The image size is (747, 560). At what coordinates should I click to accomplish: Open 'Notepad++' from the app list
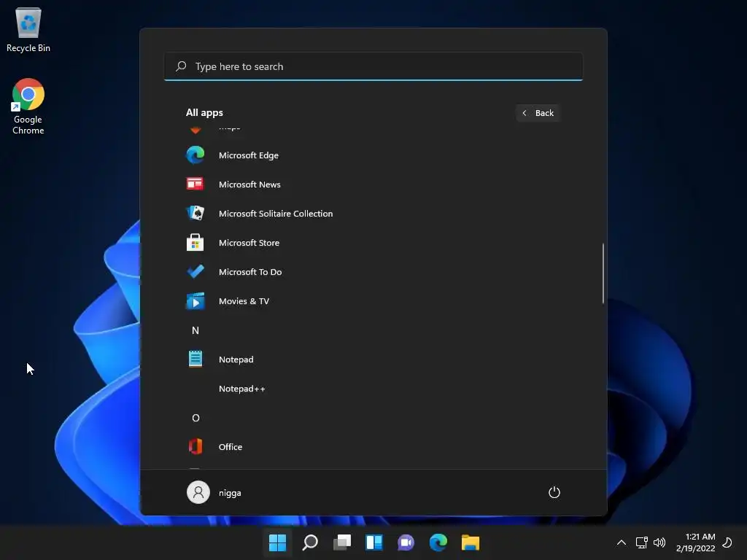(242, 389)
